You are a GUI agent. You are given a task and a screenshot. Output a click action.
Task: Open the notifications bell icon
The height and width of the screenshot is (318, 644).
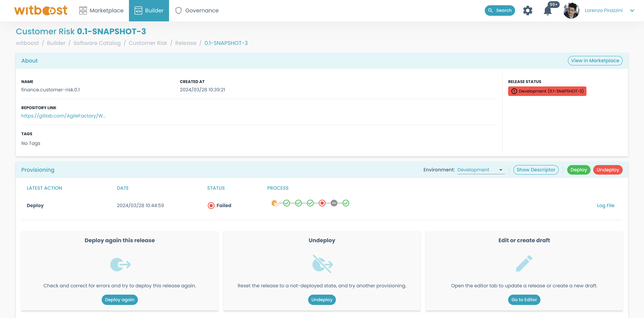tap(548, 11)
